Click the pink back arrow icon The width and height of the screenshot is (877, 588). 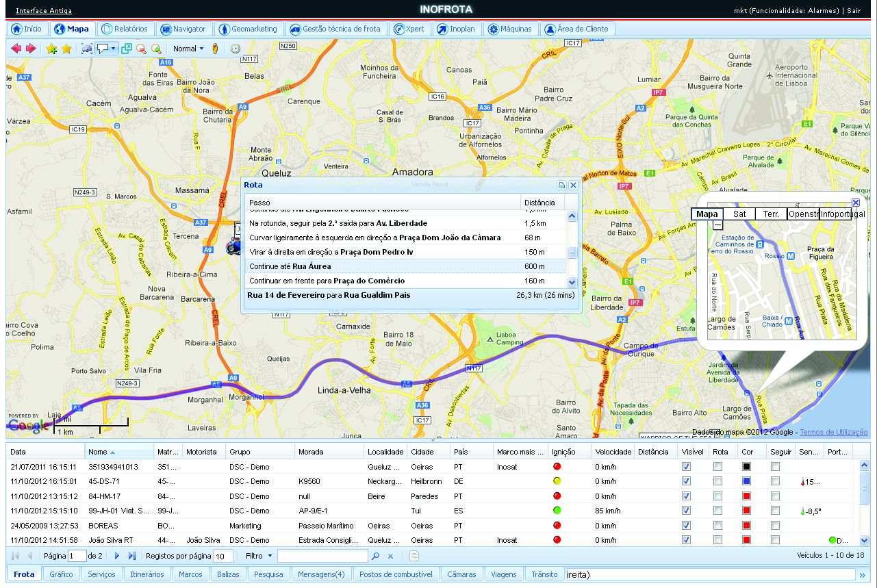(x=16, y=49)
